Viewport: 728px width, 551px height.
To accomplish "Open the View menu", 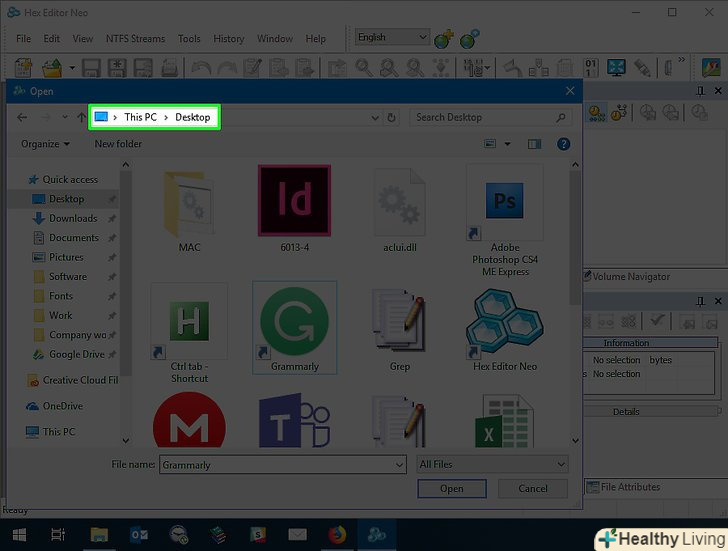I will pos(83,39).
